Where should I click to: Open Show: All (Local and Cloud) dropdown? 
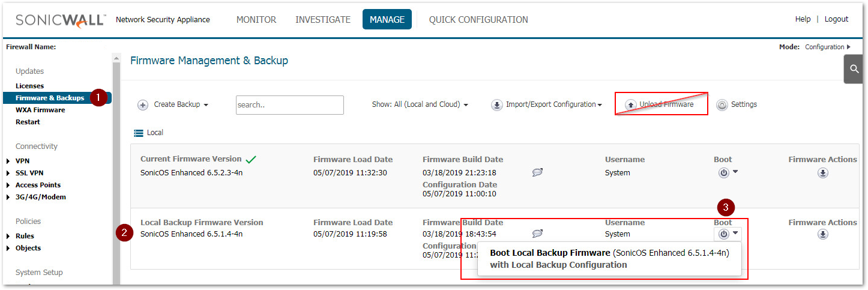420,104
